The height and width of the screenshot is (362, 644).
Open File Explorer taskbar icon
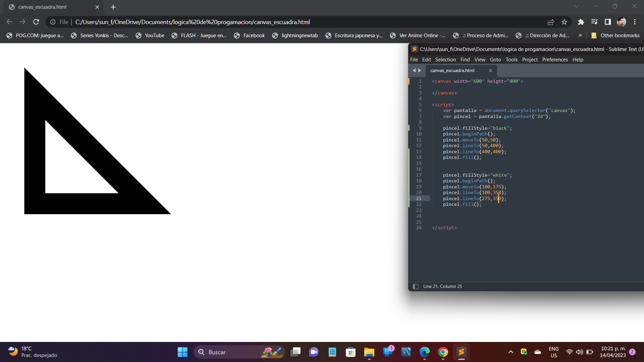tap(369, 352)
